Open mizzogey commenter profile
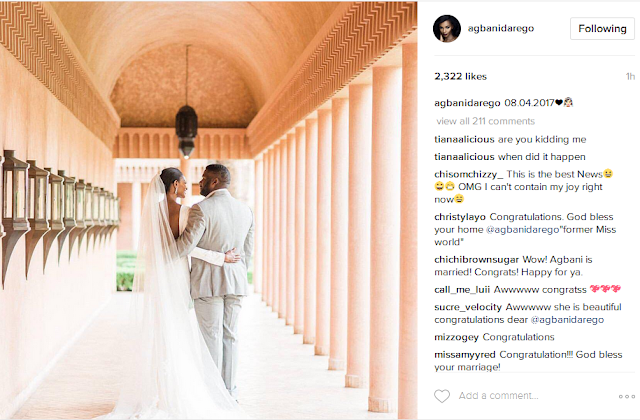This screenshot has width=640, height=420. (x=456, y=337)
